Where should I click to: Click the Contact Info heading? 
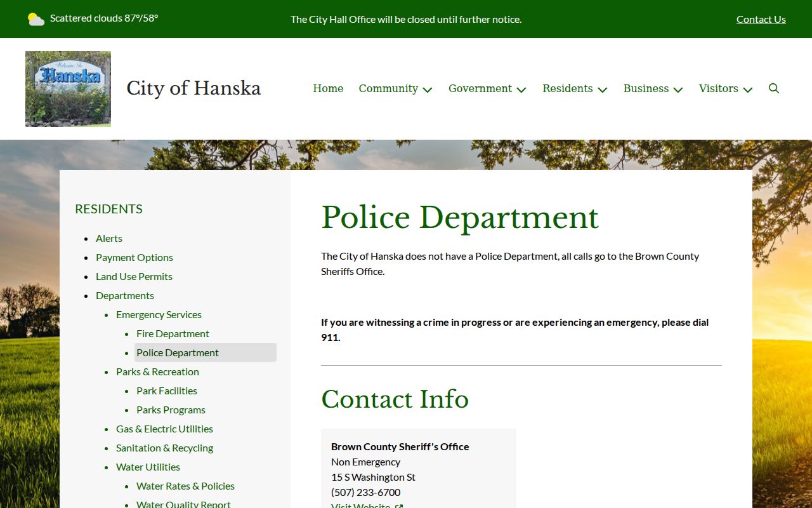click(395, 399)
